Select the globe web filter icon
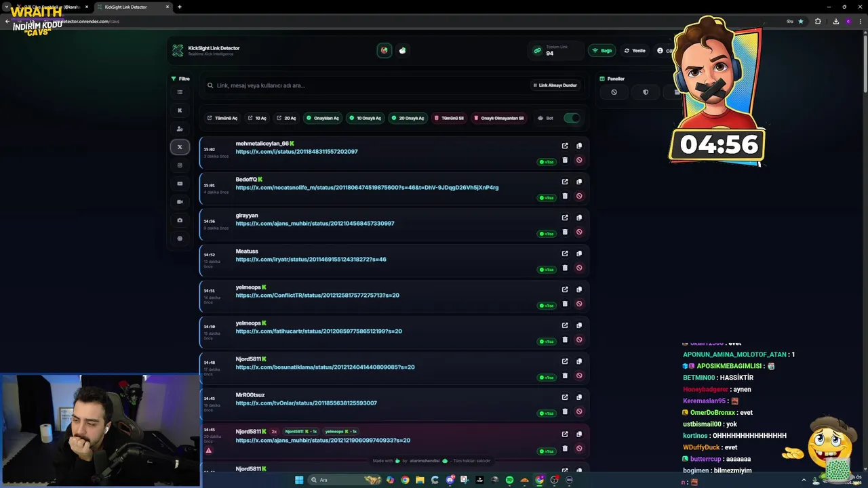This screenshot has height=488, width=868. point(180,239)
